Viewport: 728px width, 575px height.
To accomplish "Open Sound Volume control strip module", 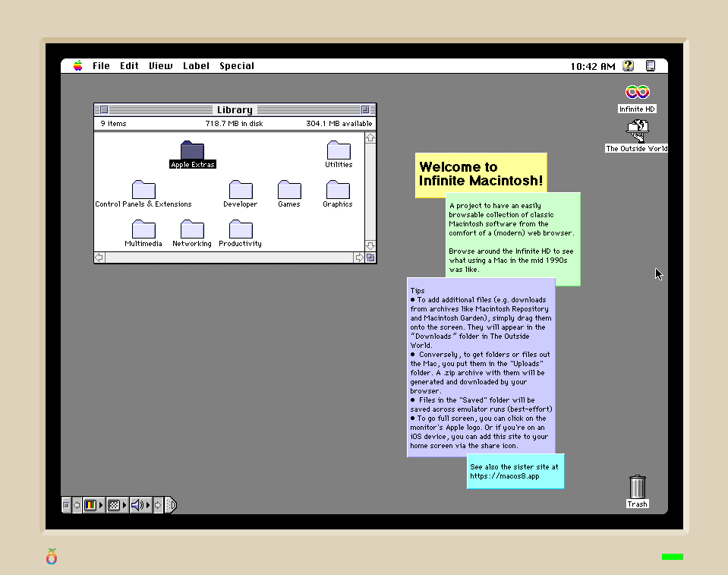I will [140, 505].
